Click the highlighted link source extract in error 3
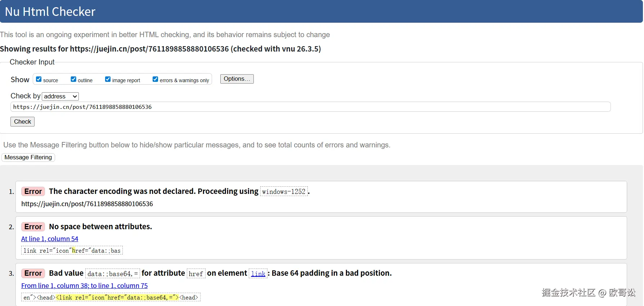This screenshot has height=306, width=644. point(117,297)
